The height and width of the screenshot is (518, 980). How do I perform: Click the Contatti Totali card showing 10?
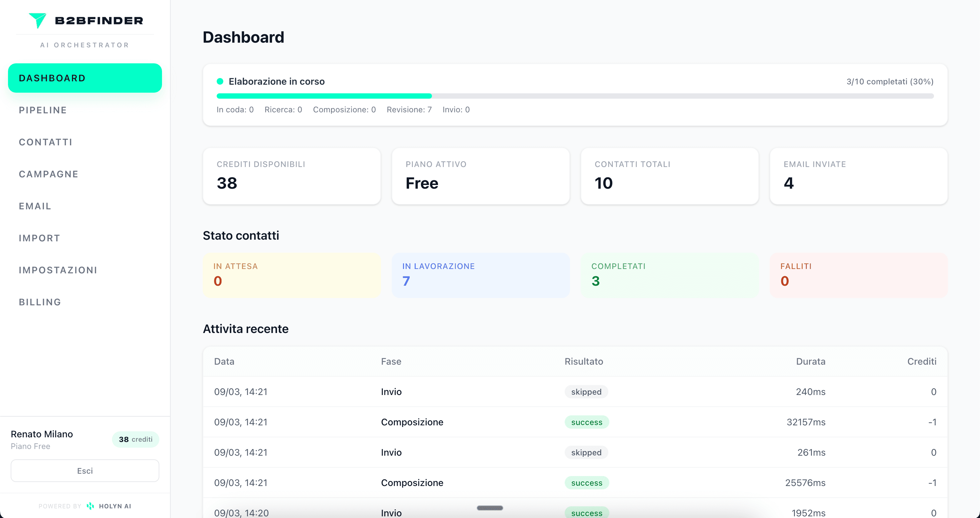tap(669, 176)
